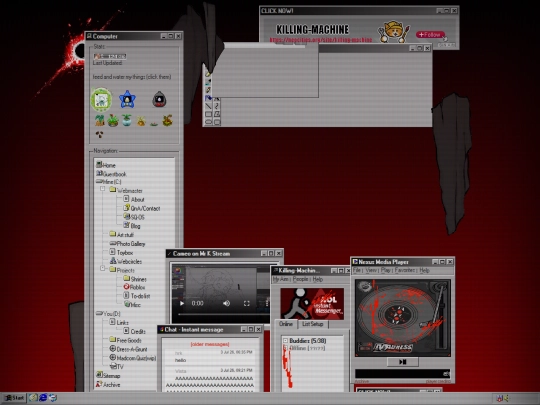Open Toybox in navigation
The height and width of the screenshot is (405, 540).
(121, 252)
